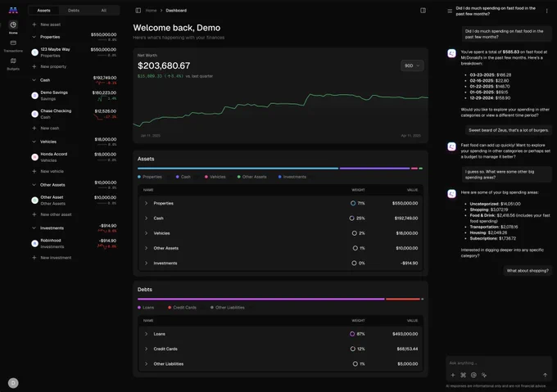The height and width of the screenshot is (392, 557).
Task: Expand the Credit Cards row in Debts table
Action: pyautogui.click(x=146, y=349)
